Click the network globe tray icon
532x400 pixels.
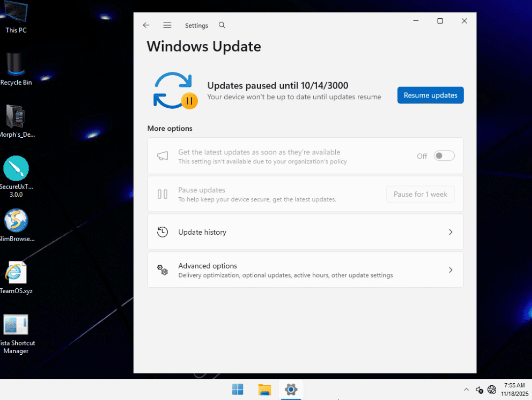click(492, 390)
